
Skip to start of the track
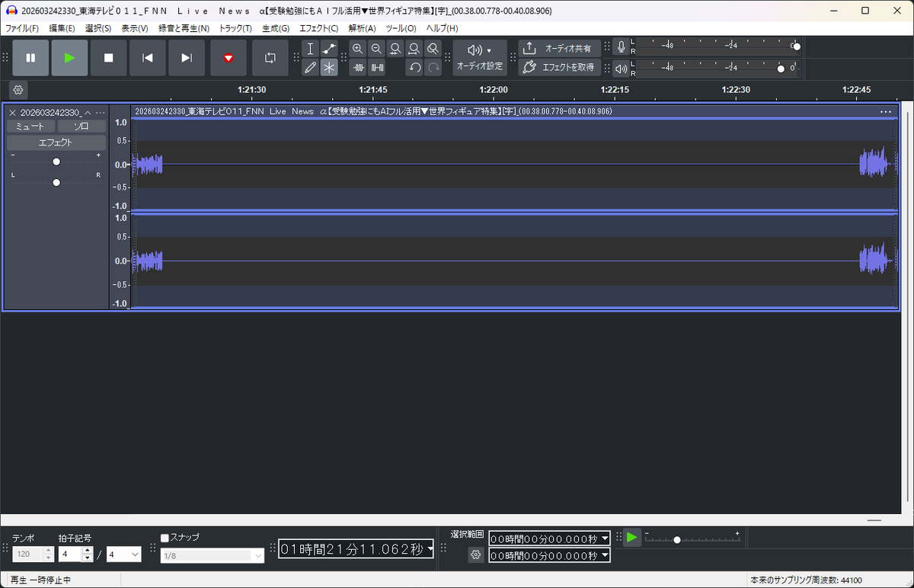pyautogui.click(x=148, y=58)
